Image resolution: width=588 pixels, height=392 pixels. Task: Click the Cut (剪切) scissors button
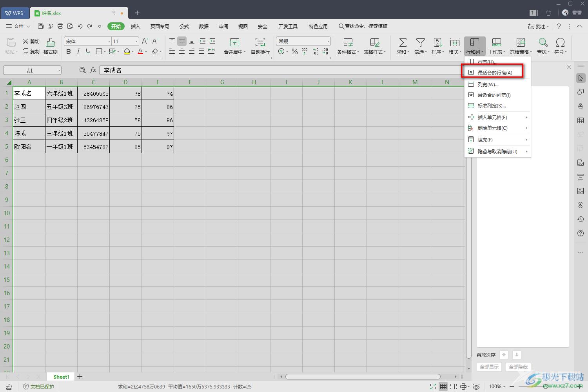tap(31, 41)
